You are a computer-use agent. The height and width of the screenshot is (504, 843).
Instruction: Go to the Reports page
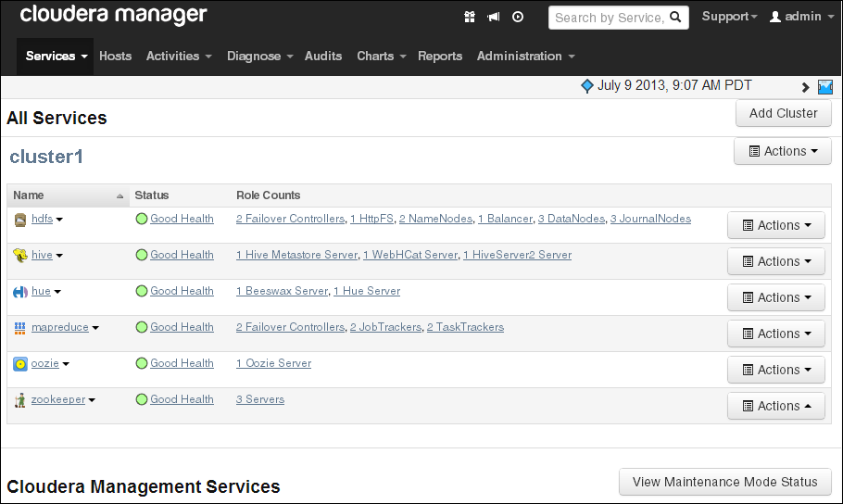[x=440, y=56]
